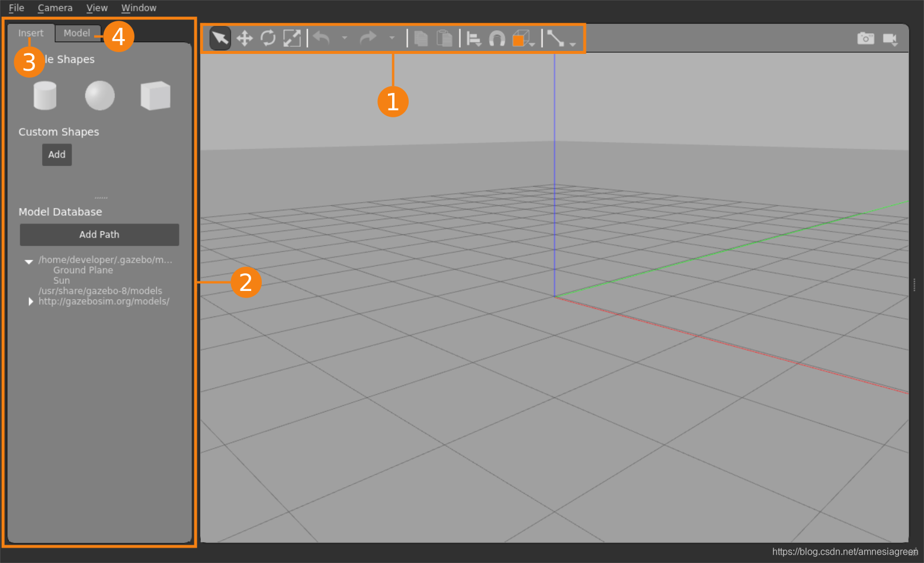Click the right-edge panel splitter handle
The height and width of the screenshot is (563, 924).
point(915,285)
